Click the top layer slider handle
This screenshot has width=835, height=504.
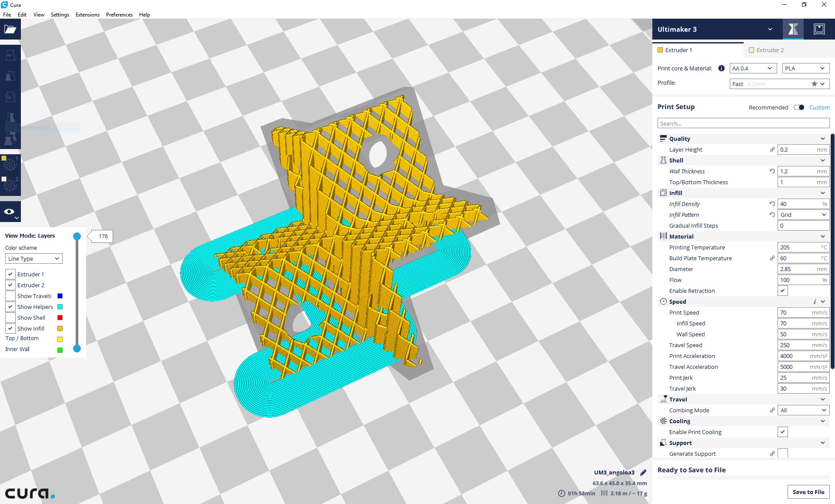tap(77, 236)
